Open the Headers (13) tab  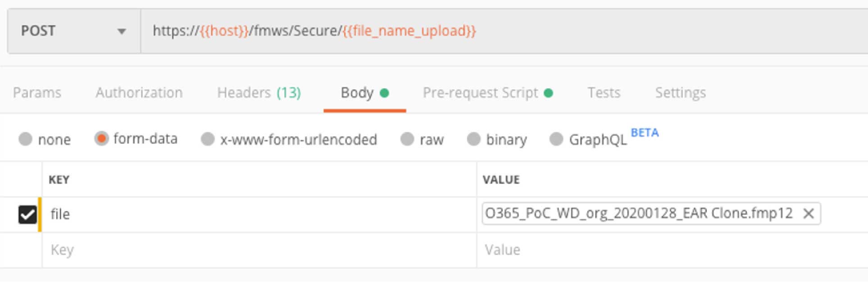pos(259,93)
